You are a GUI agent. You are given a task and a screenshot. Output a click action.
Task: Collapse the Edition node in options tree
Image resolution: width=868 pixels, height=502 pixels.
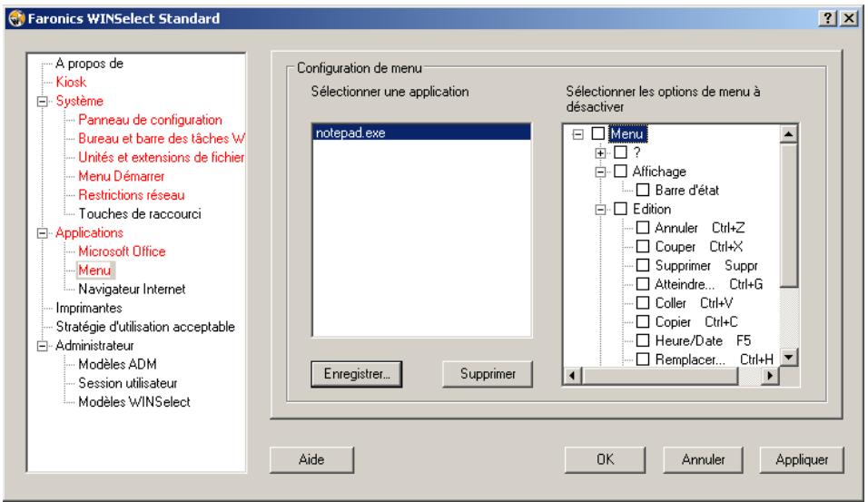(600, 209)
